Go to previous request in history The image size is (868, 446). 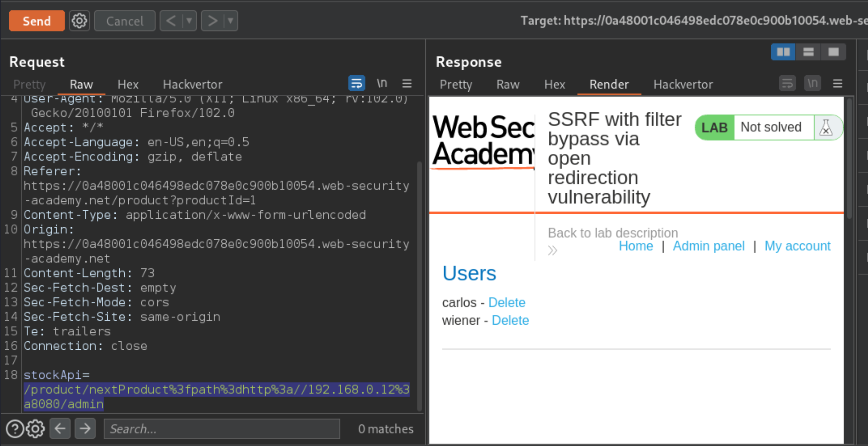[171, 21]
